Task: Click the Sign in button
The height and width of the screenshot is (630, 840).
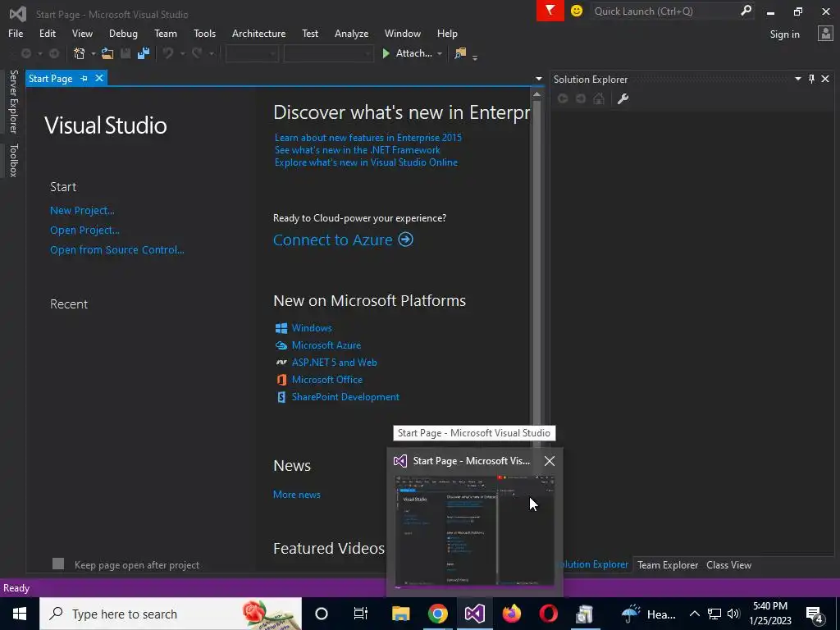Action: (784, 34)
